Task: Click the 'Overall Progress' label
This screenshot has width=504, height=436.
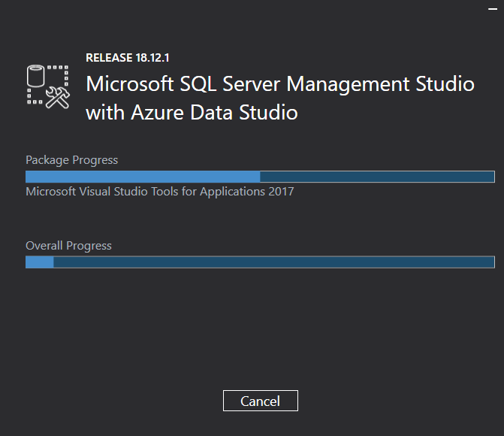Action: [68, 246]
